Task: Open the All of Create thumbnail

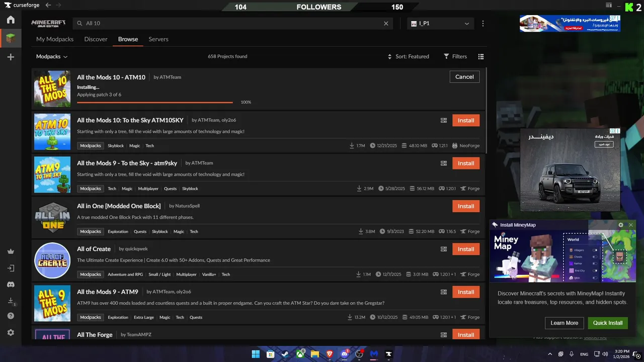Action: (x=52, y=260)
